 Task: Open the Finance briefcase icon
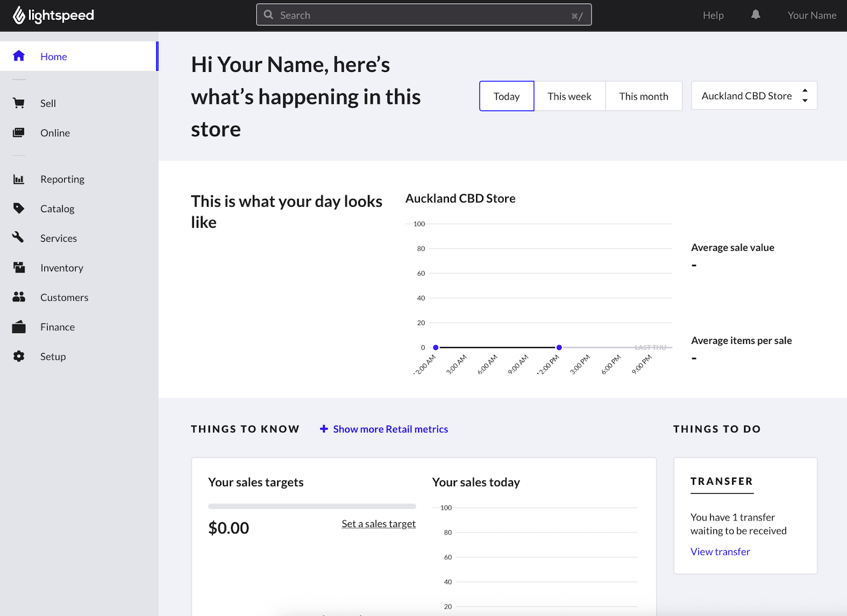coord(19,326)
